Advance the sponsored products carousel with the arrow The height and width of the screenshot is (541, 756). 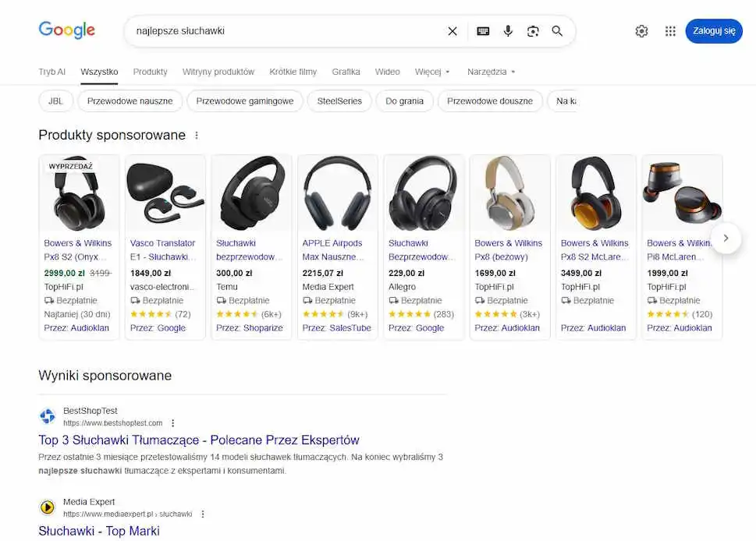click(x=726, y=239)
